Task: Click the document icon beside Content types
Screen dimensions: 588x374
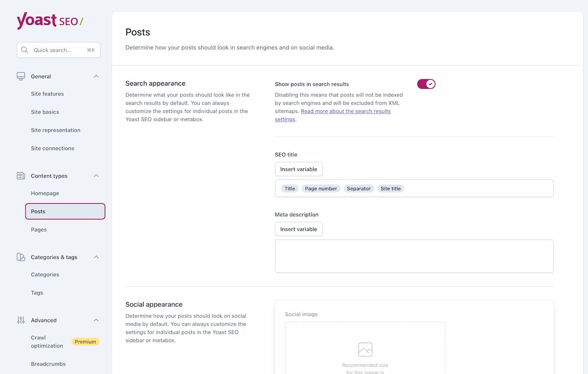Action: [x=20, y=176]
